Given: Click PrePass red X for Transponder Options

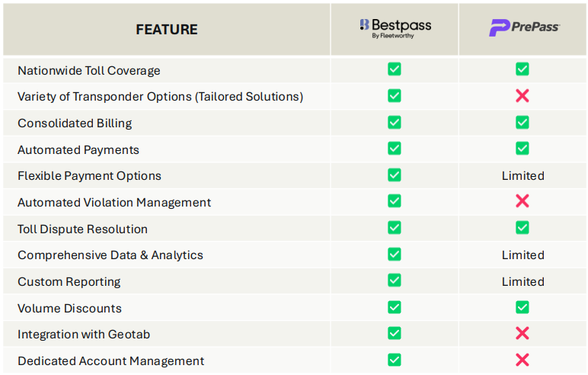Looking at the screenshot, I should click(522, 96).
